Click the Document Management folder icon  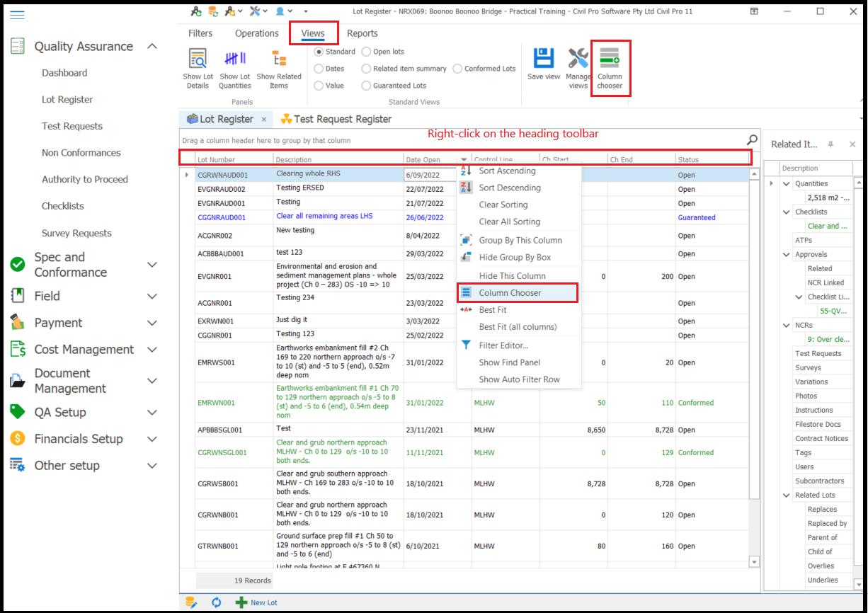click(18, 381)
